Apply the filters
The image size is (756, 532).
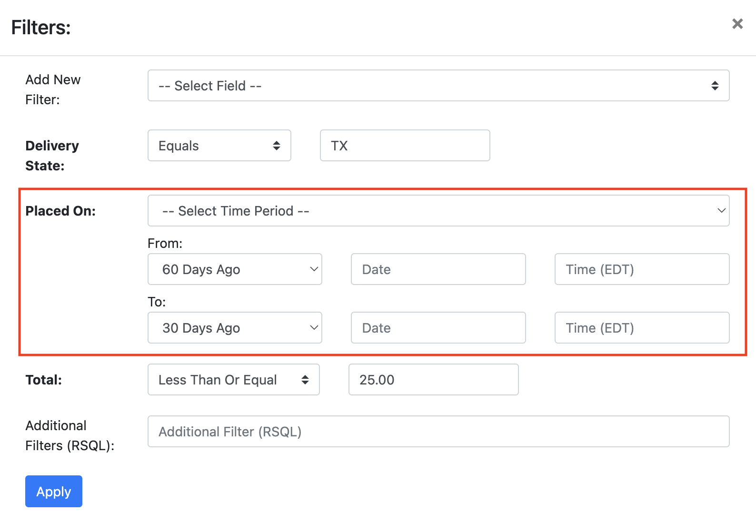[x=54, y=492]
